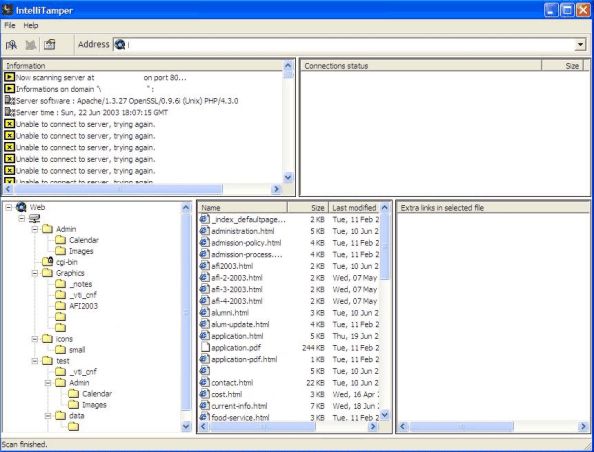594x452 pixels.
Task: Click the stop scan toolbar icon
Action: point(31,45)
